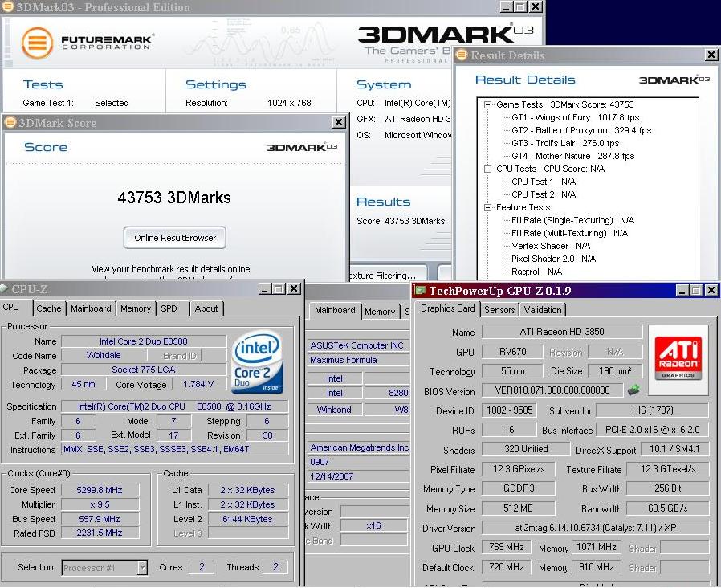Viewport: 721px width, 588px height.
Task: Open the Memory tab in front CPU-Z
Action: click(136, 308)
